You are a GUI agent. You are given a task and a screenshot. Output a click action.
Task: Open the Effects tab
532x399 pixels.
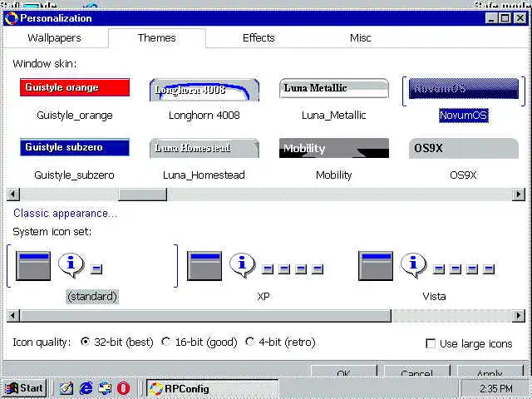[259, 37]
